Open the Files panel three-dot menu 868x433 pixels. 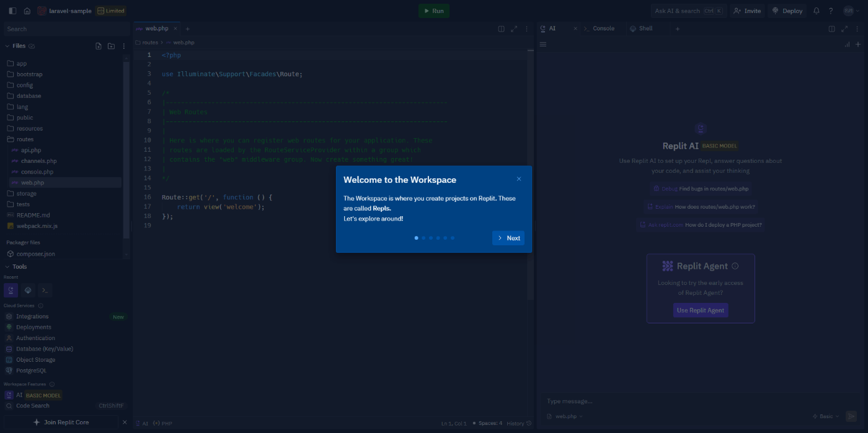[123, 46]
